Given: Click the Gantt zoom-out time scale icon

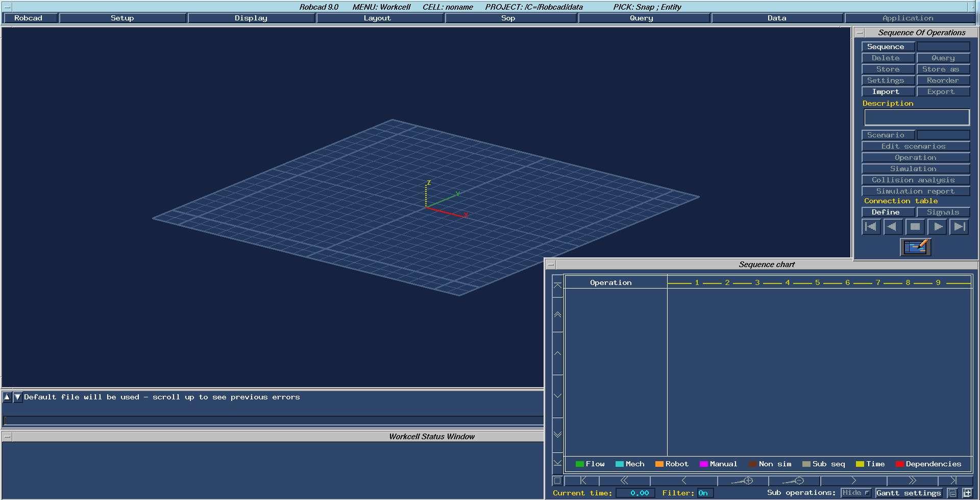Looking at the screenshot, I should coord(794,481).
